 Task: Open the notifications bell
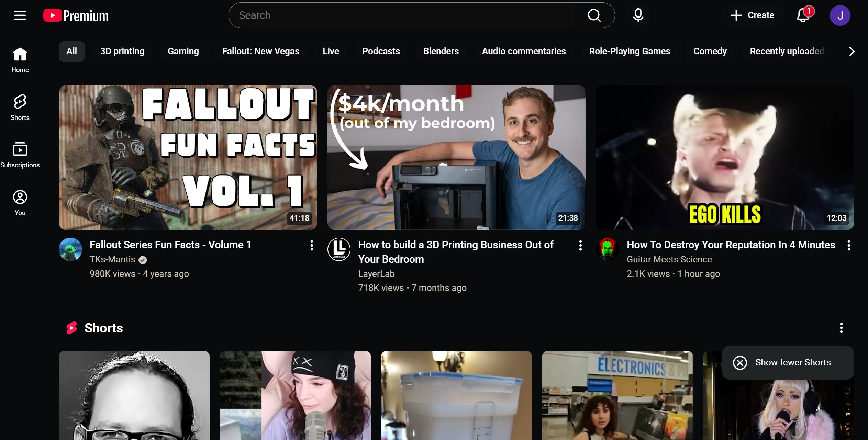(803, 15)
